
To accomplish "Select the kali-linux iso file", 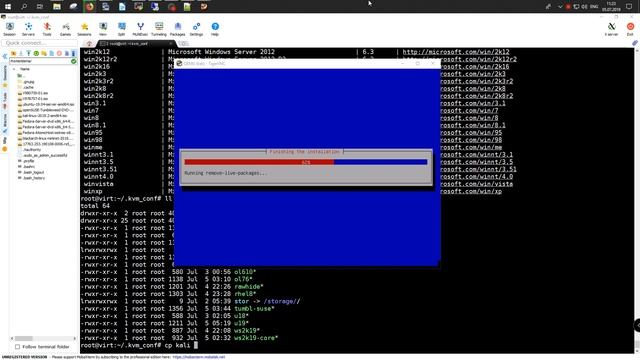I will pos(42,116).
